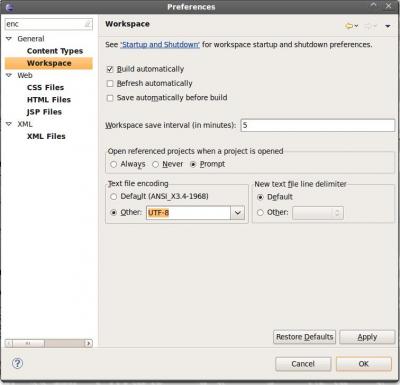This screenshot has height=385, width=400.
Task: Choose Default (ANSI_X3.4-1968) text encoding
Action: [x=114, y=196]
